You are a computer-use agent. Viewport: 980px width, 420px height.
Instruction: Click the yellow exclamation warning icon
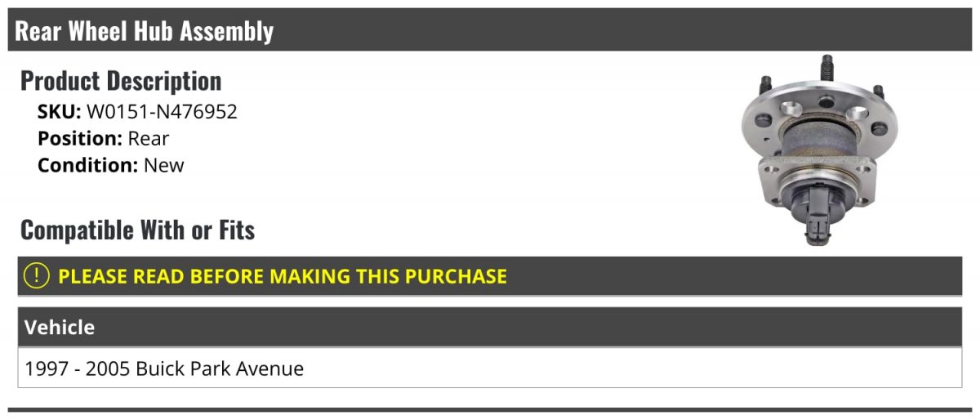[37, 275]
